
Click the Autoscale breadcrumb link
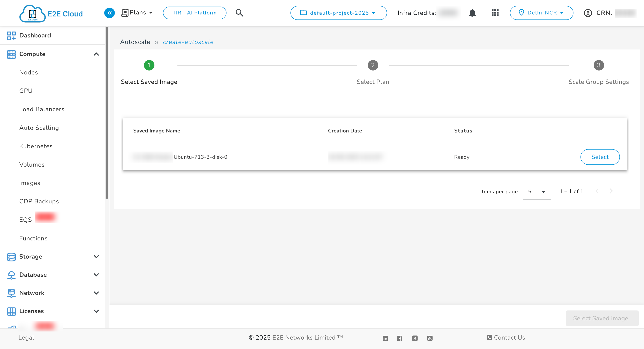(x=135, y=42)
